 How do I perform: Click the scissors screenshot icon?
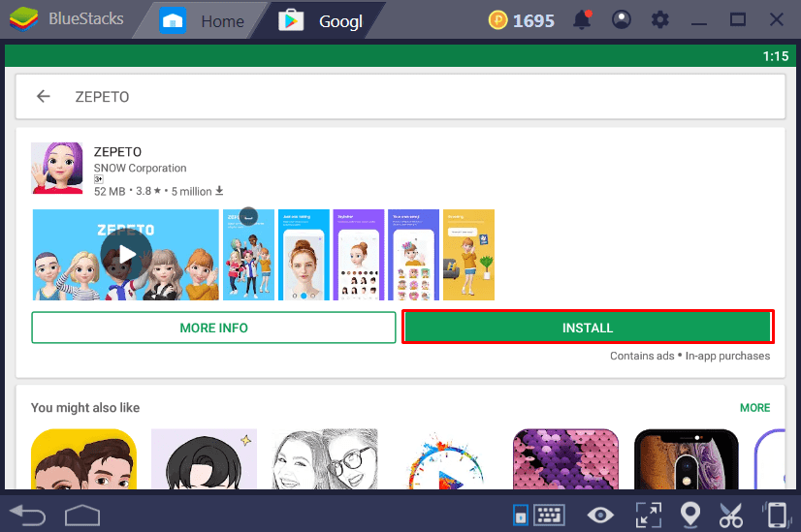(731, 514)
